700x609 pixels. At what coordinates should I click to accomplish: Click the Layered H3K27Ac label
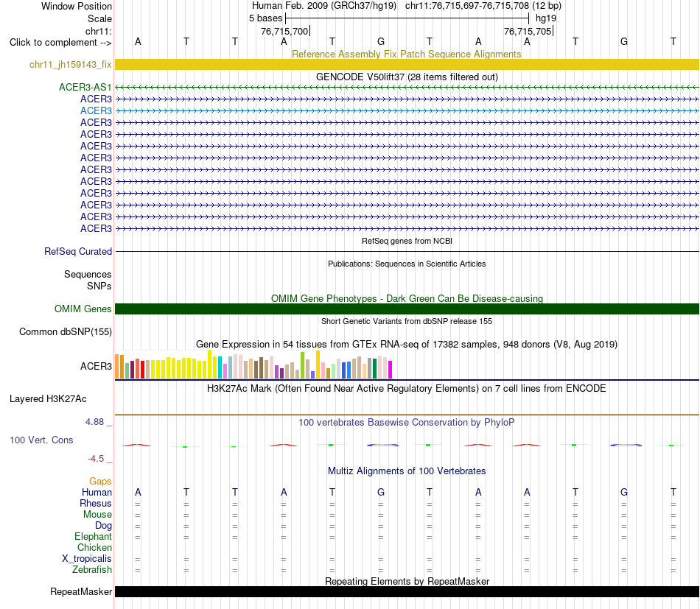tap(48, 399)
